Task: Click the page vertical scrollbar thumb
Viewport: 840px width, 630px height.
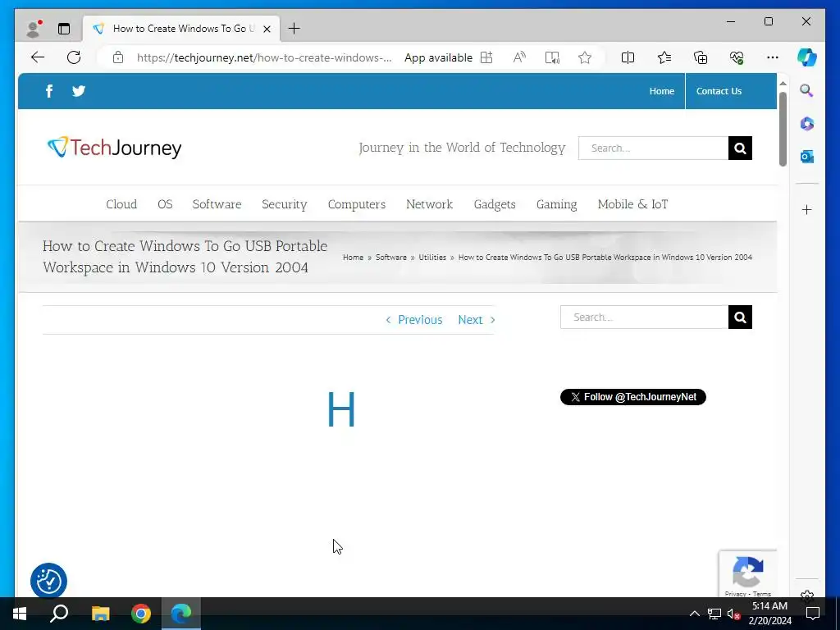Action: (x=783, y=129)
